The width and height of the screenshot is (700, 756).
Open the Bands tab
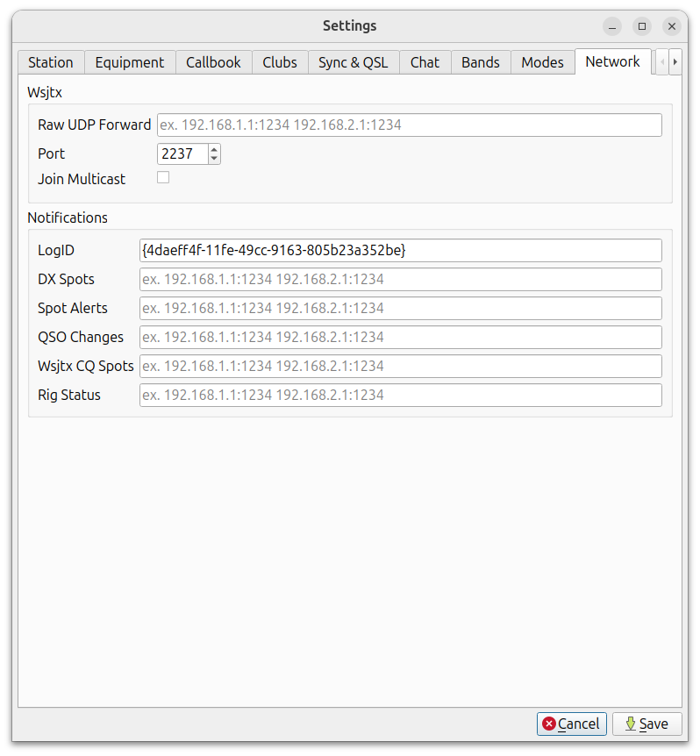click(x=481, y=62)
